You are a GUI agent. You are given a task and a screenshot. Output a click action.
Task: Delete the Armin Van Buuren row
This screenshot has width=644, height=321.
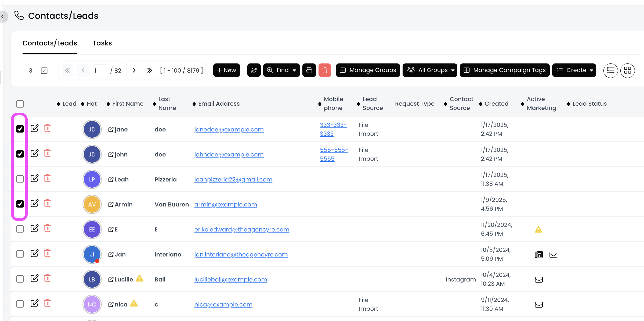47,203
